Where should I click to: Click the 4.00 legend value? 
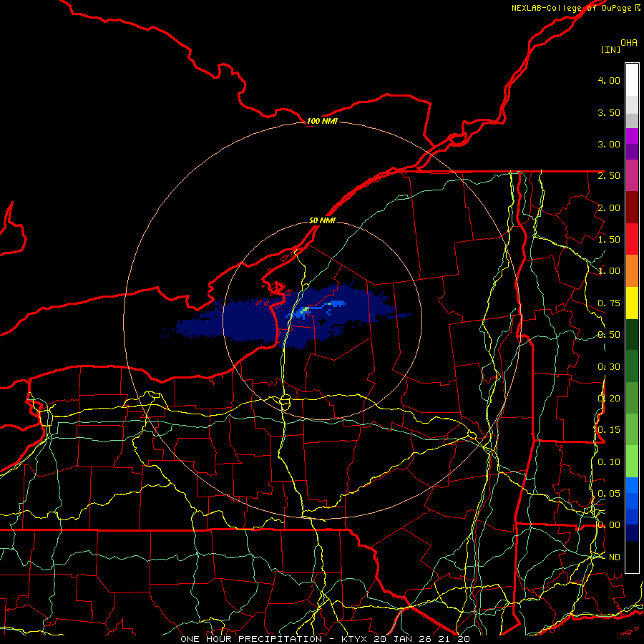tap(609, 80)
